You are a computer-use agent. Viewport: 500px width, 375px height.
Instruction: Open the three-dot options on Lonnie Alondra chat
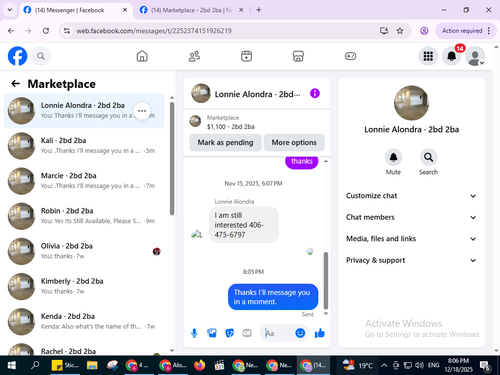tap(142, 111)
